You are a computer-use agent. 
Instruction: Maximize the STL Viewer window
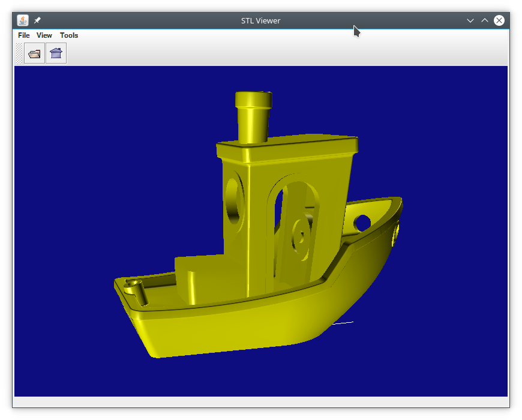[485, 20]
